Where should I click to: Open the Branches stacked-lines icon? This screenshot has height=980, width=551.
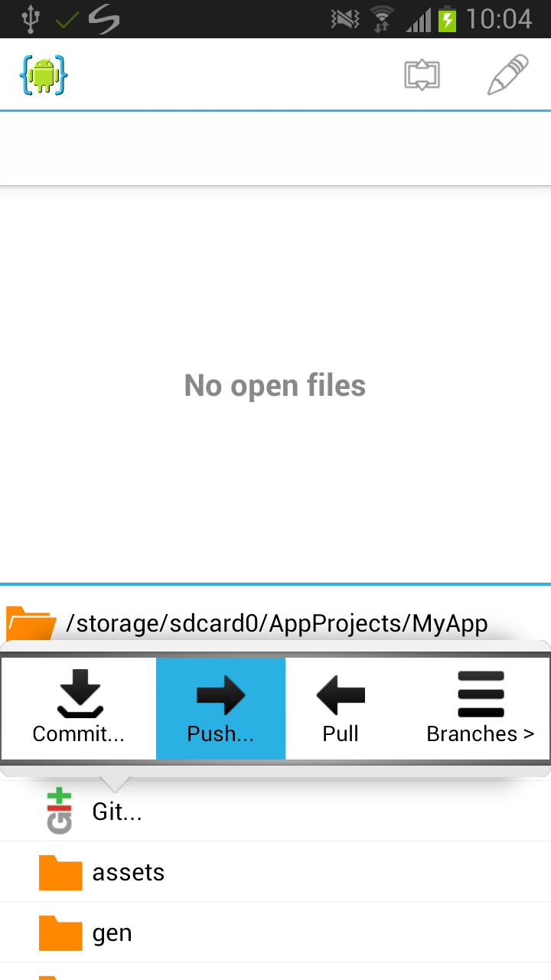point(481,694)
